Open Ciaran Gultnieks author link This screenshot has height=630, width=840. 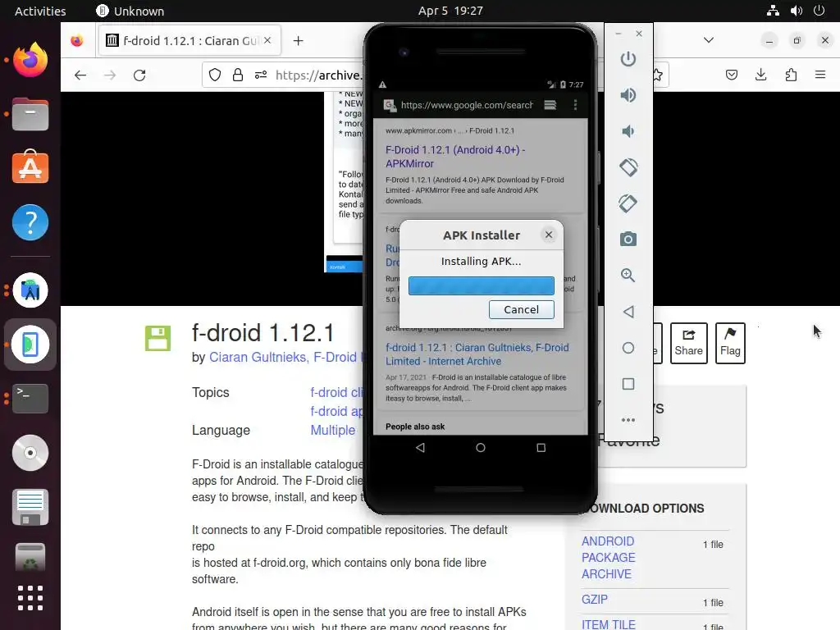258,358
